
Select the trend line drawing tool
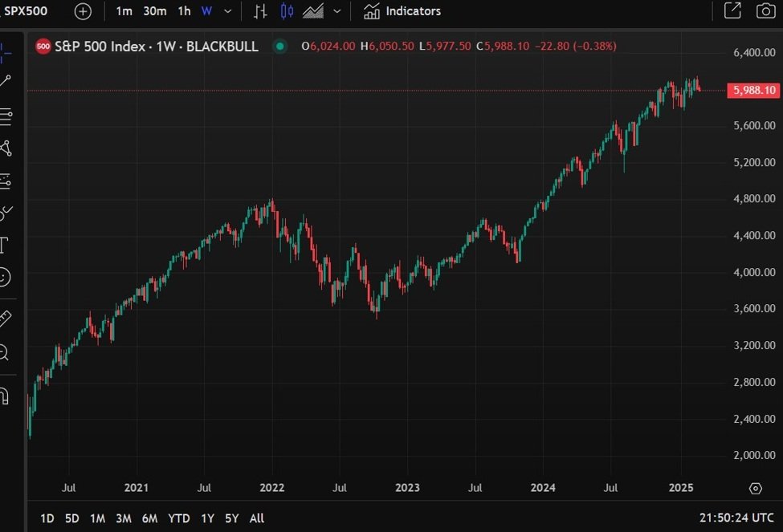[6, 80]
